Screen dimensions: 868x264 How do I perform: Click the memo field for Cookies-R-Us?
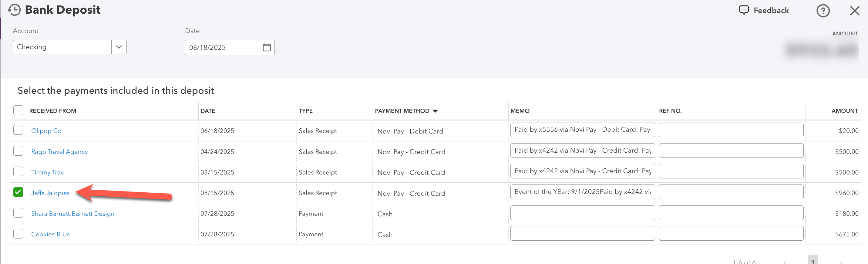coord(582,233)
